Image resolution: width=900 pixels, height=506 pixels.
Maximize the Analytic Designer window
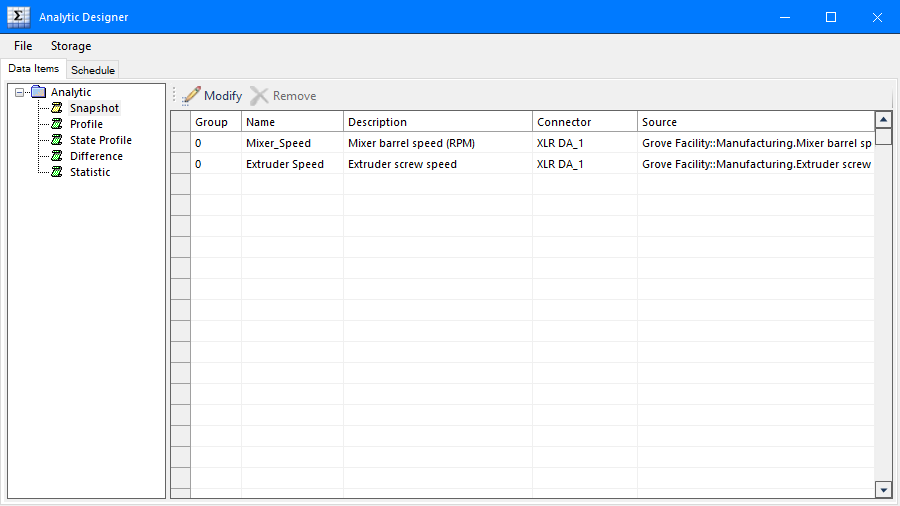[x=831, y=17]
